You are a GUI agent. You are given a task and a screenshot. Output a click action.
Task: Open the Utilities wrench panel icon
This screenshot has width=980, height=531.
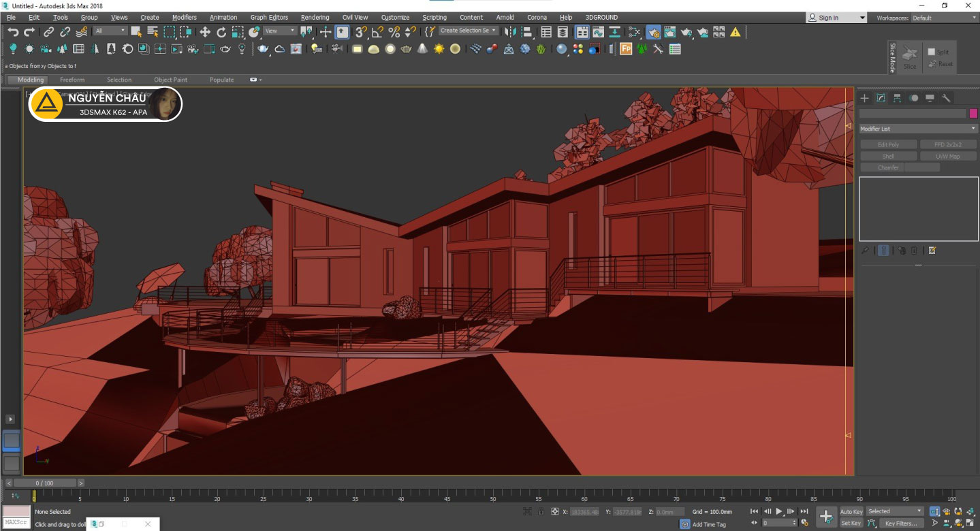tap(946, 98)
